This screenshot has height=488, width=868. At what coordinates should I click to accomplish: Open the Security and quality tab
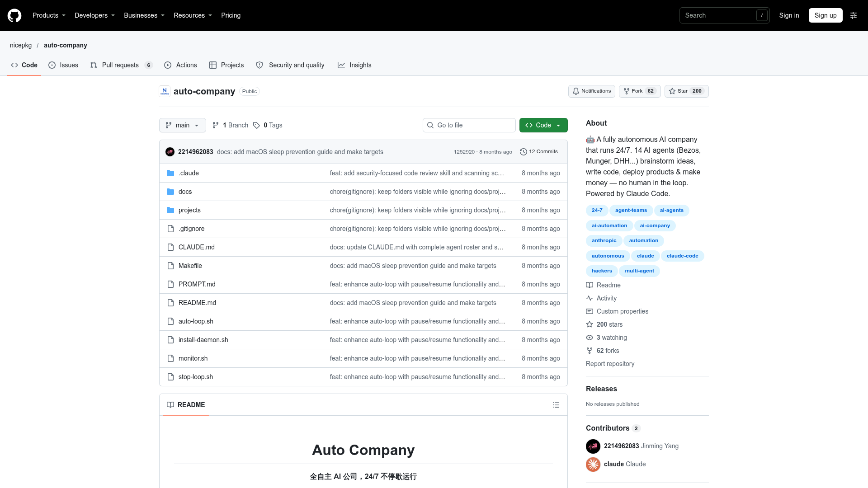coord(290,65)
